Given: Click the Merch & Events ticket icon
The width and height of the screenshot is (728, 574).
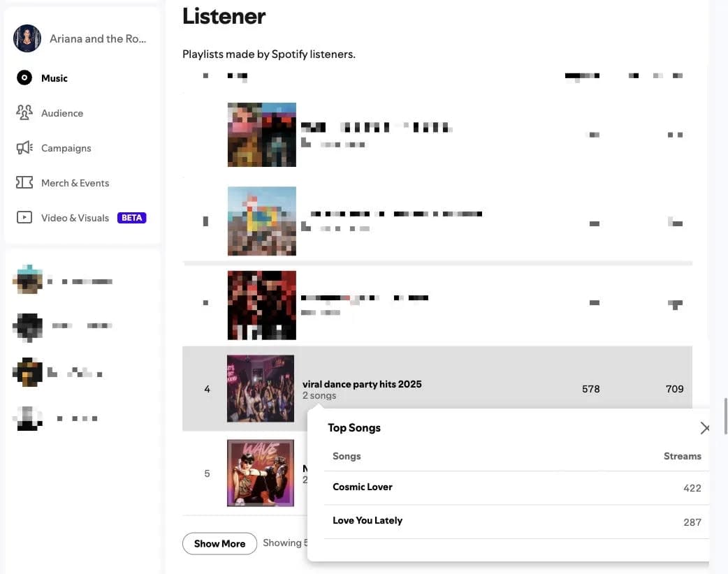Looking at the screenshot, I should click(x=24, y=182).
